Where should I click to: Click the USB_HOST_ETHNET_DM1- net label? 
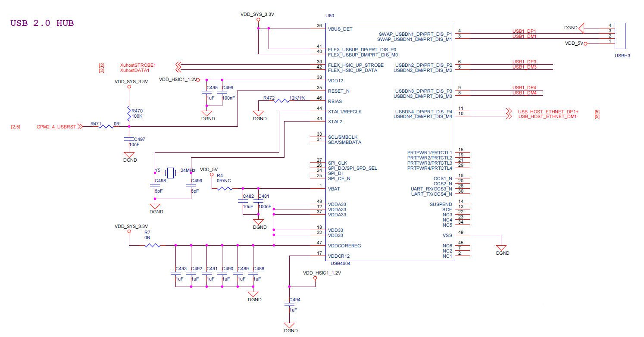click(548, 116)
